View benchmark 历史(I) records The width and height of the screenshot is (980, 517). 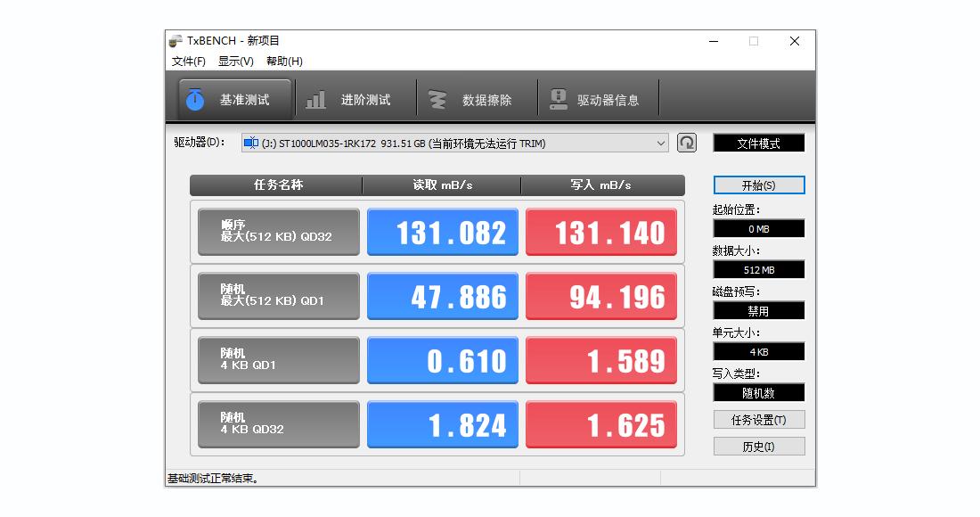click(758, 446)
